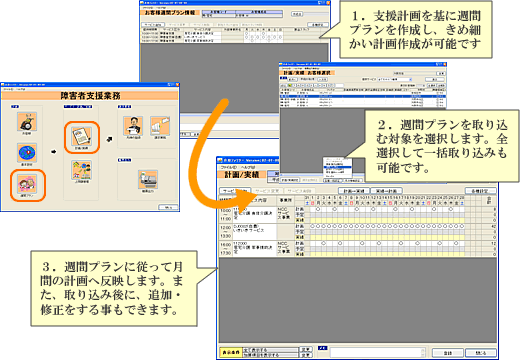Click the 各種設定 button
520x360 pixels.
pyautogui.click(x=480, y=191)
